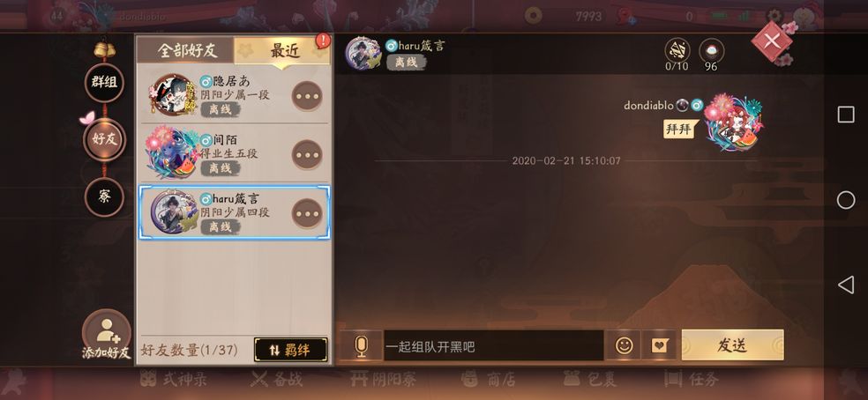Select friend 间陌 in the list

(x=234, y=154)
